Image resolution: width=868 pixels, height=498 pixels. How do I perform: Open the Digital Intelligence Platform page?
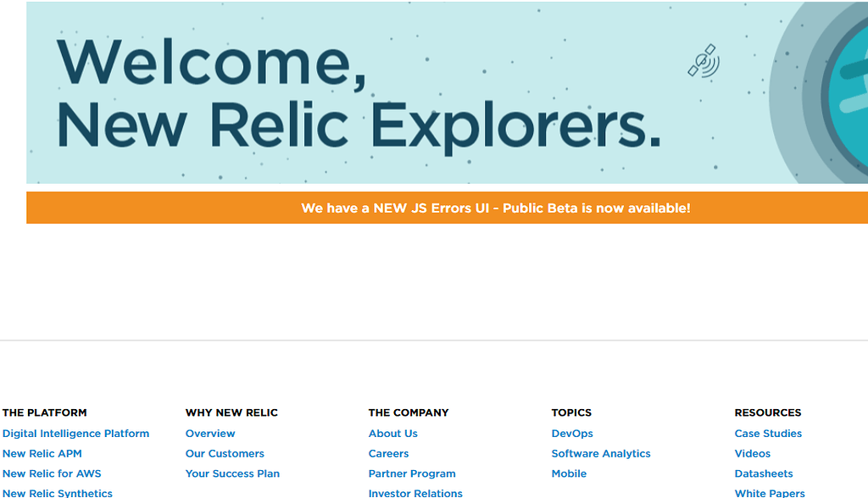click(x=75, y=433)
